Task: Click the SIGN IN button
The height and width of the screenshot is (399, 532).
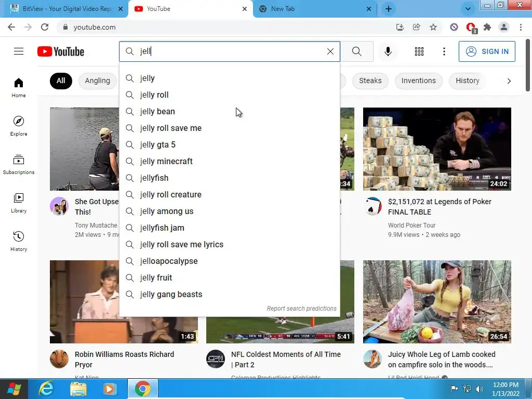Action: click(x=487, y=51)
